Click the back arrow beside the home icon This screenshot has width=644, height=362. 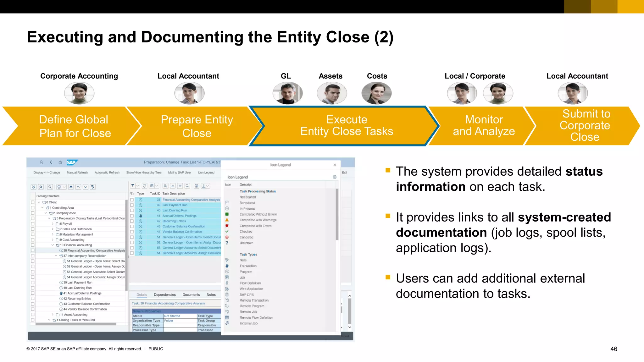tap(51, 162)
